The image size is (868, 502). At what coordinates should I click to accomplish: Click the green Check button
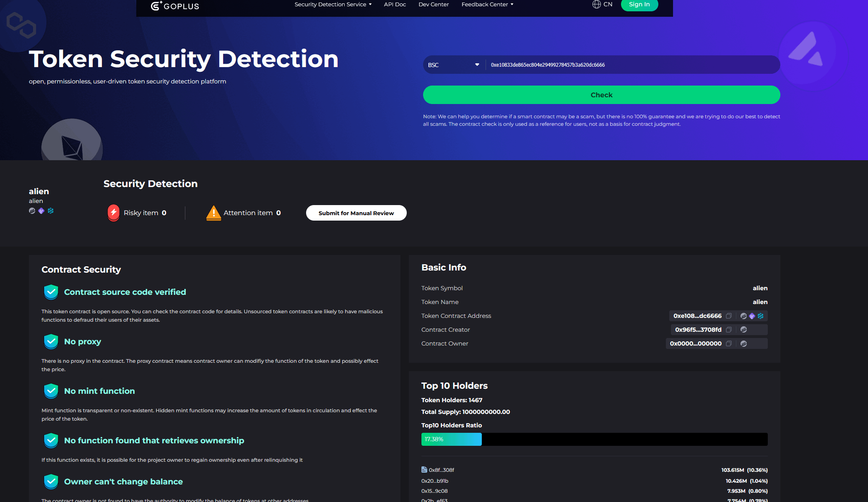602,95
